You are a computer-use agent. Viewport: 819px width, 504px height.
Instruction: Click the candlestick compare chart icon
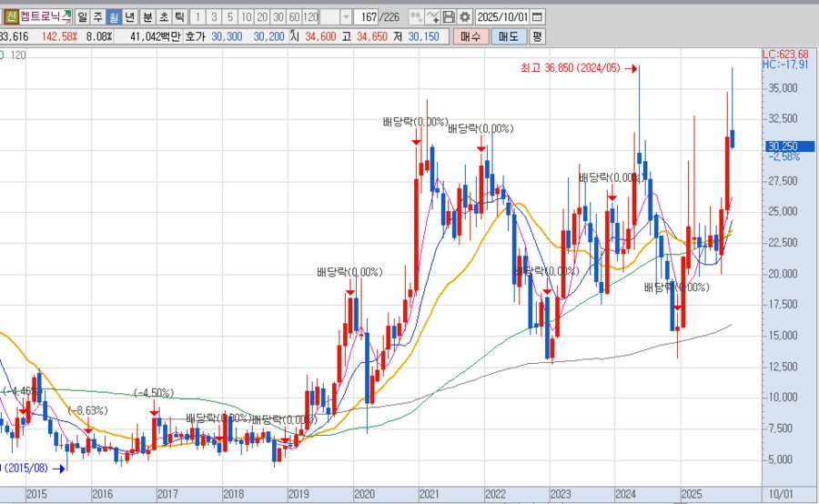(415, 17)
